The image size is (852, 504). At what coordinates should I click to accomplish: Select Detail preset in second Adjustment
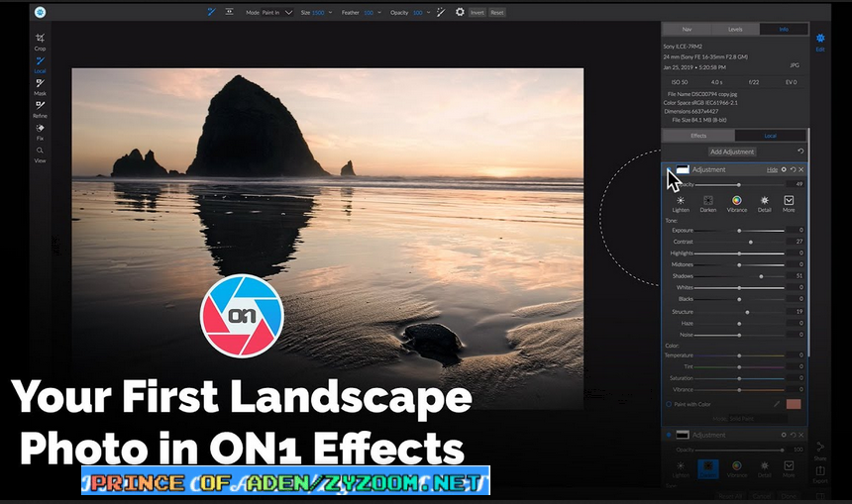click(x=765, y=469)
